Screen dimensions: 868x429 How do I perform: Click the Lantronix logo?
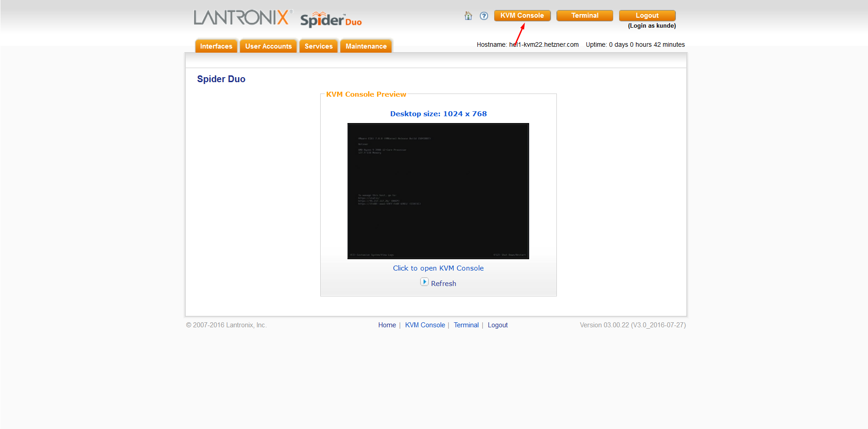pos(243,18)
